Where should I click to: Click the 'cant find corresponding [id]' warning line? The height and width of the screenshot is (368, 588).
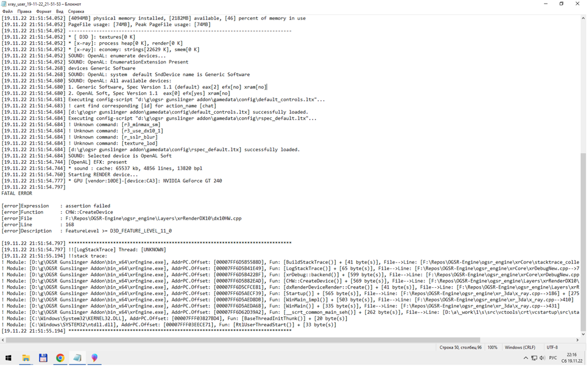(x=109, y=106)
